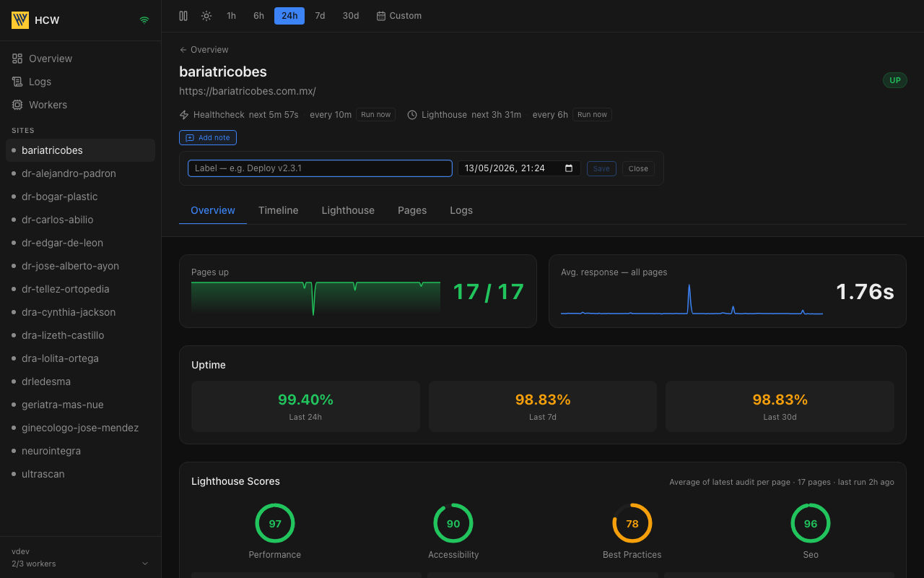Select the geriatra-mas-nue site
This screenshot has width=924, height=578.
[x=81, y=405]
